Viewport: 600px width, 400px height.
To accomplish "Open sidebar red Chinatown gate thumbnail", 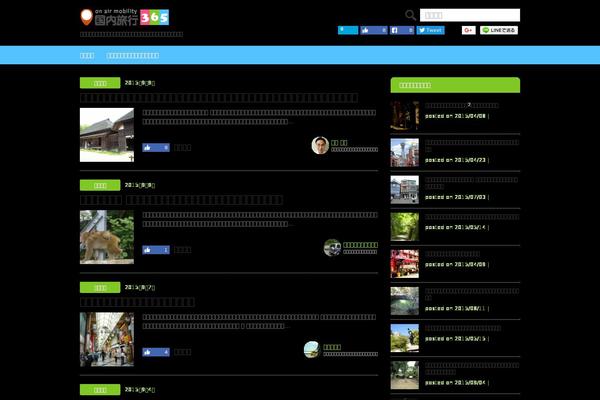I will coord(404,264).
